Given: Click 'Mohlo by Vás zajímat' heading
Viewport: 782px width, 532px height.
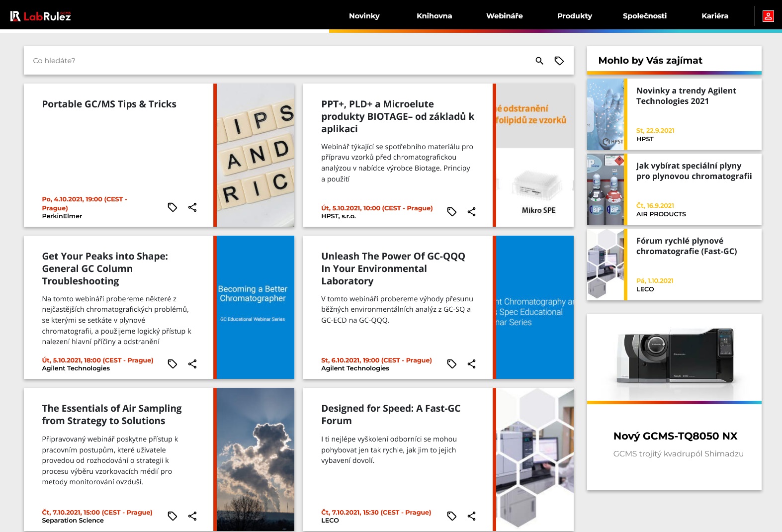Looking at the screenshot, I should coord(650,61).
